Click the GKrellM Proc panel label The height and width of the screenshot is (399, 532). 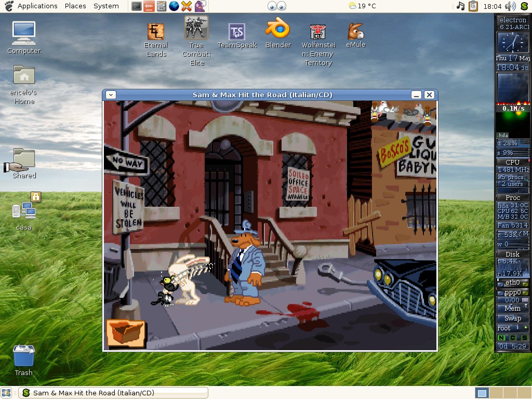click(x=512, y=197)
